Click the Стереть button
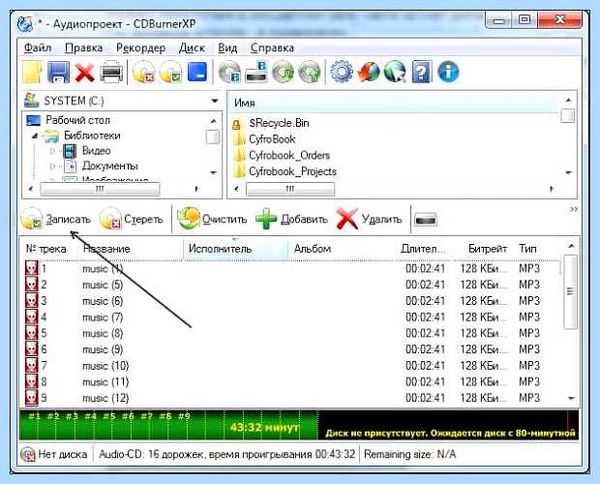Viewport: 600px width, 484px height. tap(131, 219)
